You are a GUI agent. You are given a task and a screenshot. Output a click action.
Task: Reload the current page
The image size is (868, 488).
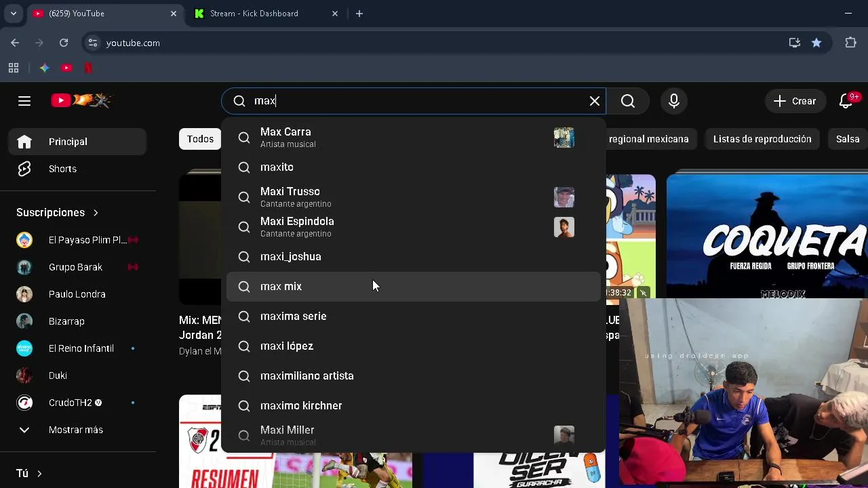tap(64, 43)
